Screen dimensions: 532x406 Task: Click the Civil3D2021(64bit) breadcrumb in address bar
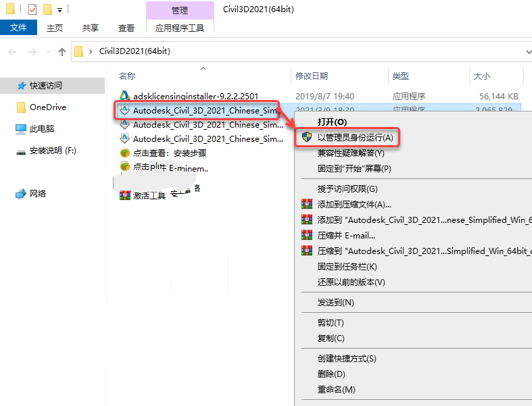(x=135, y=51)
